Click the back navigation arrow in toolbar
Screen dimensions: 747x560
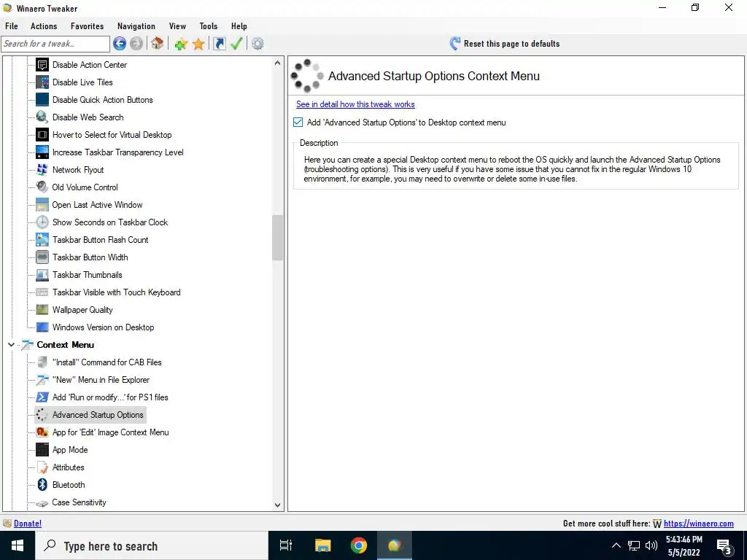pos(120,44)
